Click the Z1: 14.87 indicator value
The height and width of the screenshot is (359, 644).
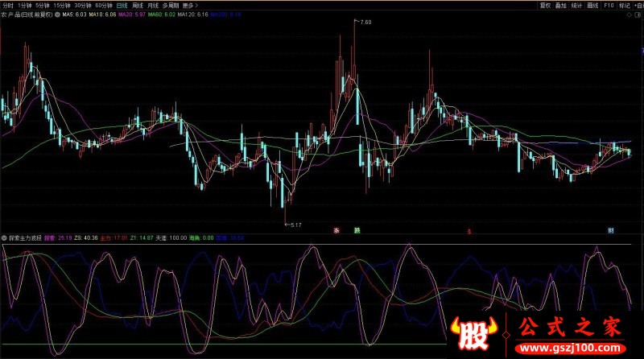tap(142, 237)
